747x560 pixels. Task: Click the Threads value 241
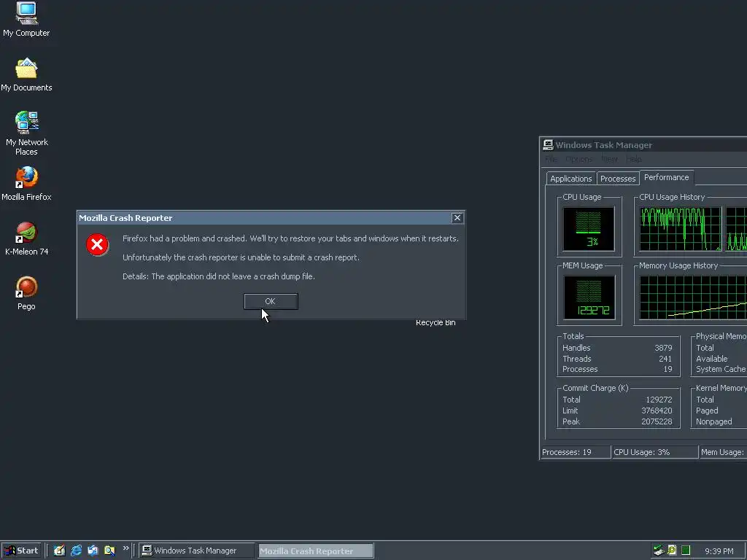(x=665, y=359)
